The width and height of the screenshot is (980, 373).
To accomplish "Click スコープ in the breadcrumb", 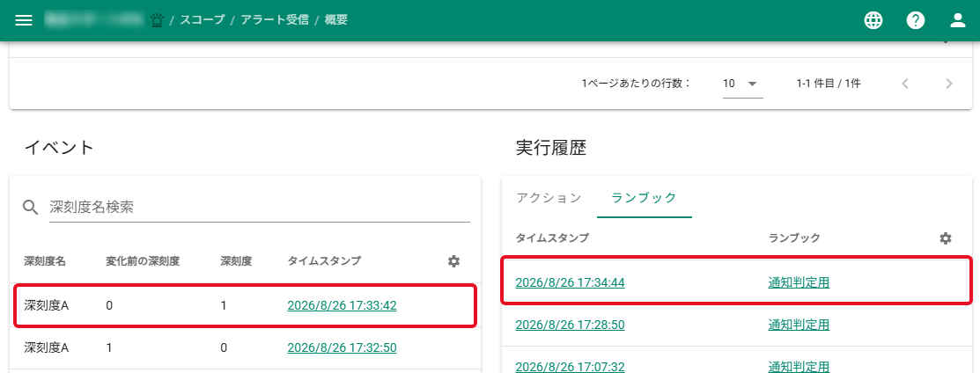I will 202,20.
